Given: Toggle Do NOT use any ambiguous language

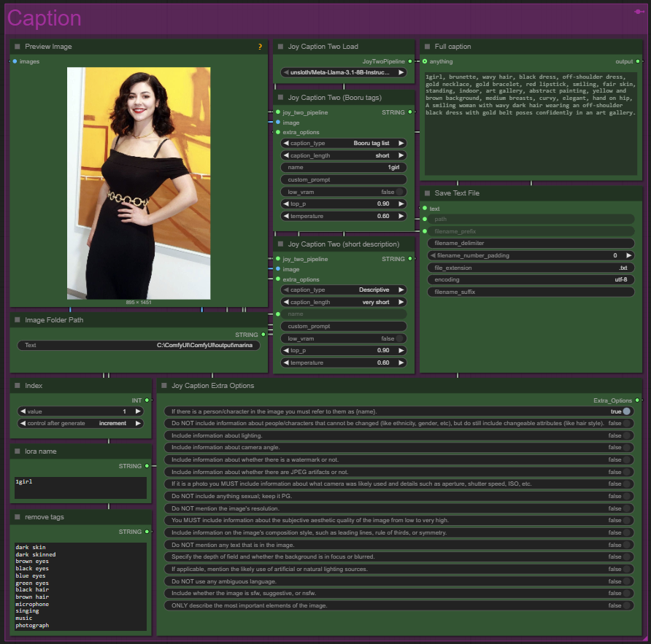Looking at the screenshot, I should click(x=399, y=582).
